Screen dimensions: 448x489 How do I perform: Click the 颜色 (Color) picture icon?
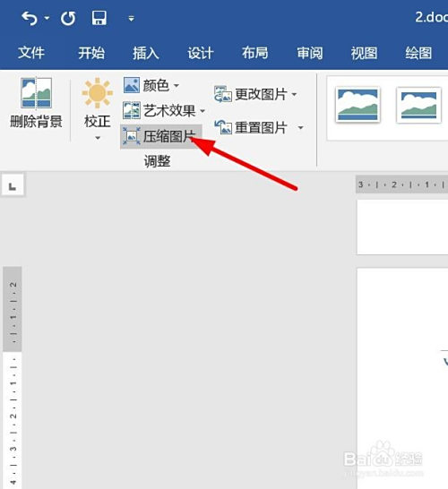point(132,85)
